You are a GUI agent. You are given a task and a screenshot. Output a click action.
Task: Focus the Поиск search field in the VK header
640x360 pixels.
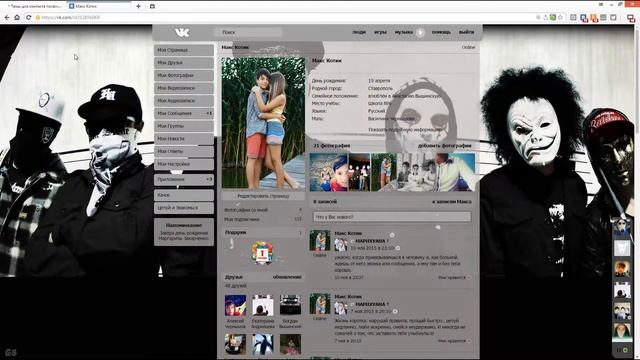[248, 32]
